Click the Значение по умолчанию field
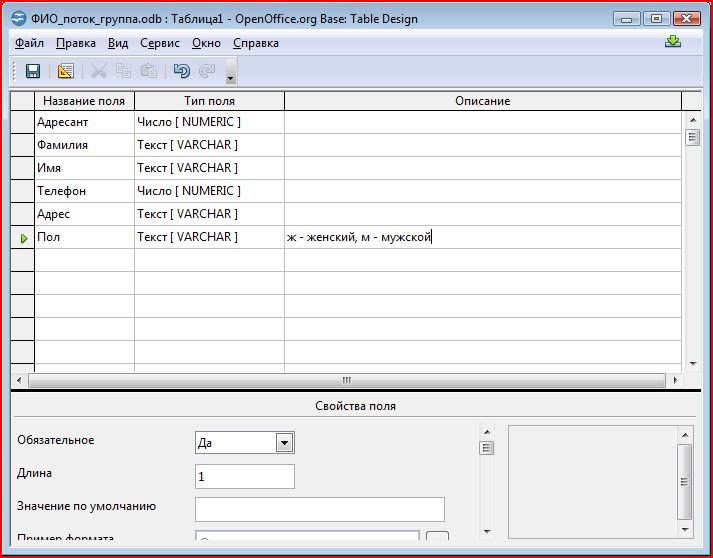The width and height of the screenshot is (713, 558). point(320,509)
